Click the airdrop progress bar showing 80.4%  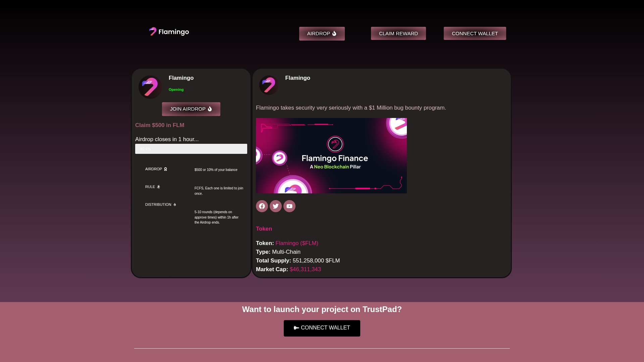191,149
